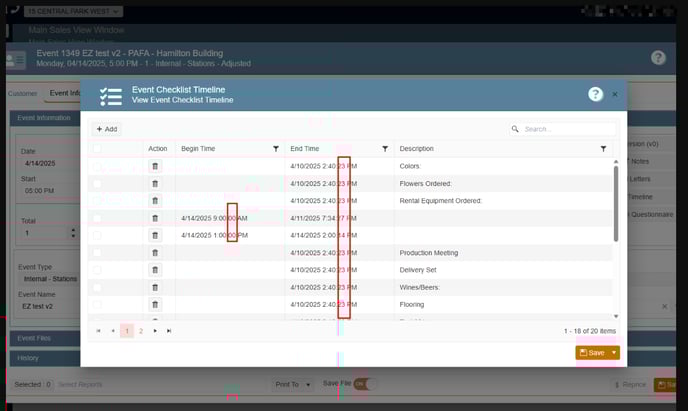Image resolution: width=688 pixels, height=411 pixels.
Task: Remove the Production Meeting row via trash icon
Action: tap(155, 253)
